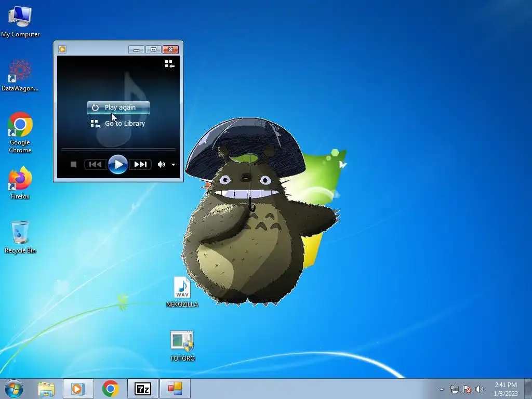This screenshot has height=399, width=532.
Task: Select the Google Chrome desktop shortcut
Action: 20,132
